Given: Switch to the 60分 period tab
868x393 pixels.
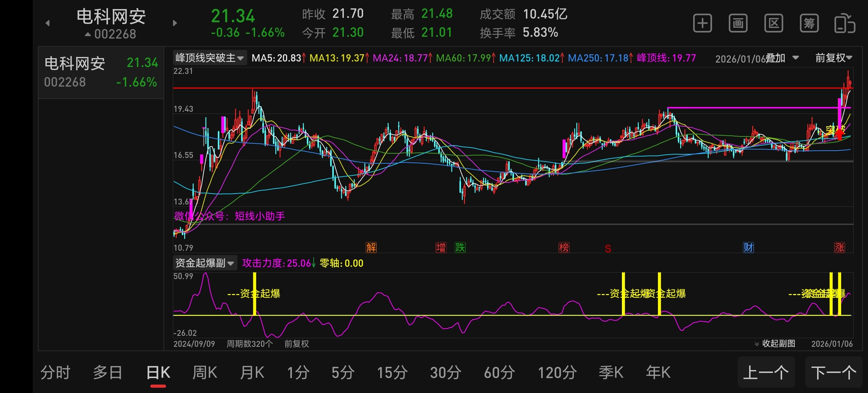Looking at the screenshot, I should (x=499, y=373).
